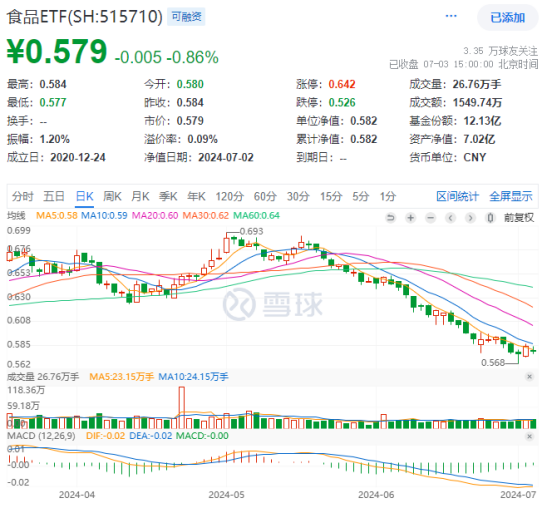This screenshot has width=542, height=508.
Task: Open the 前复权 price adjustment dropdown
Action: coord(519,217)
